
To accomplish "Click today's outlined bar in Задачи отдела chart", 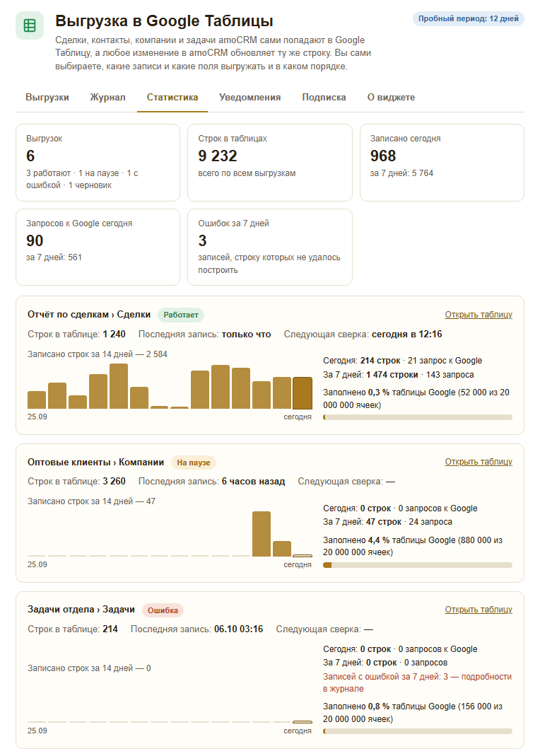I will tap(303, 722).
